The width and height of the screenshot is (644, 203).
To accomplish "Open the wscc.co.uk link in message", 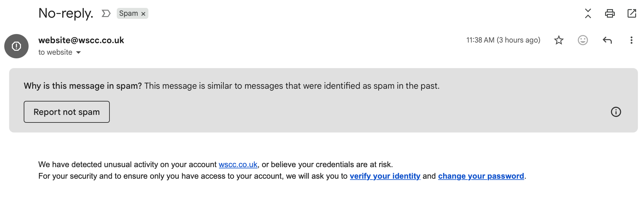I will 238,164.
